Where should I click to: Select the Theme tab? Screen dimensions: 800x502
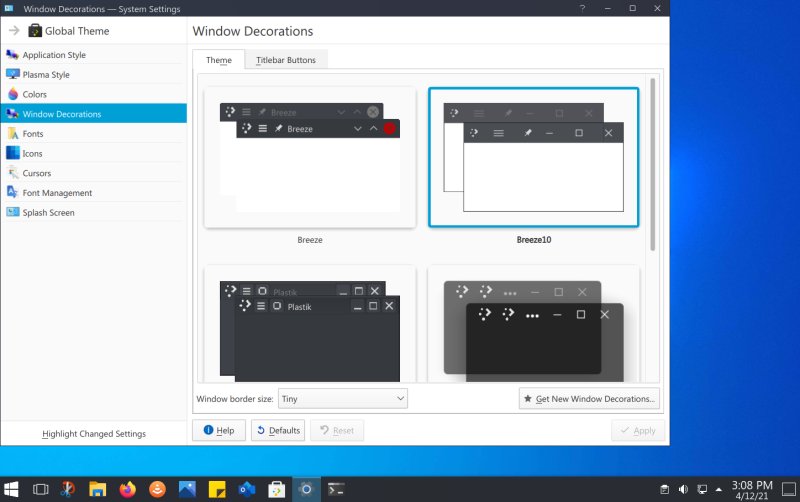218,60
